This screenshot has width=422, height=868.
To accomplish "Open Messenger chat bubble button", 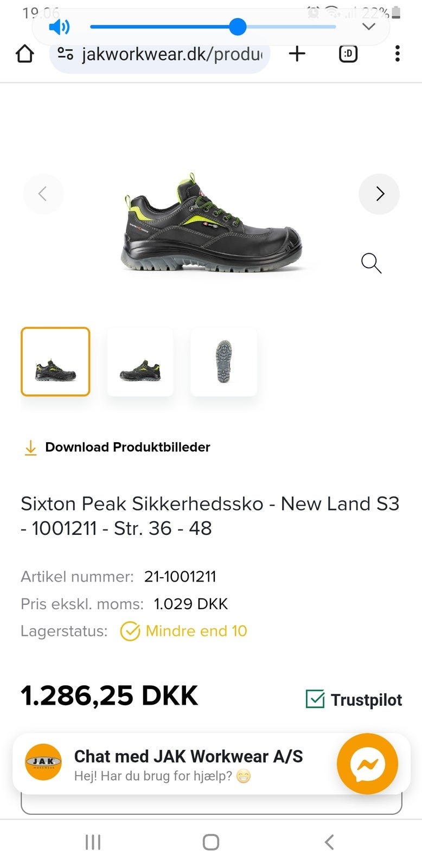I will [367, 764].
